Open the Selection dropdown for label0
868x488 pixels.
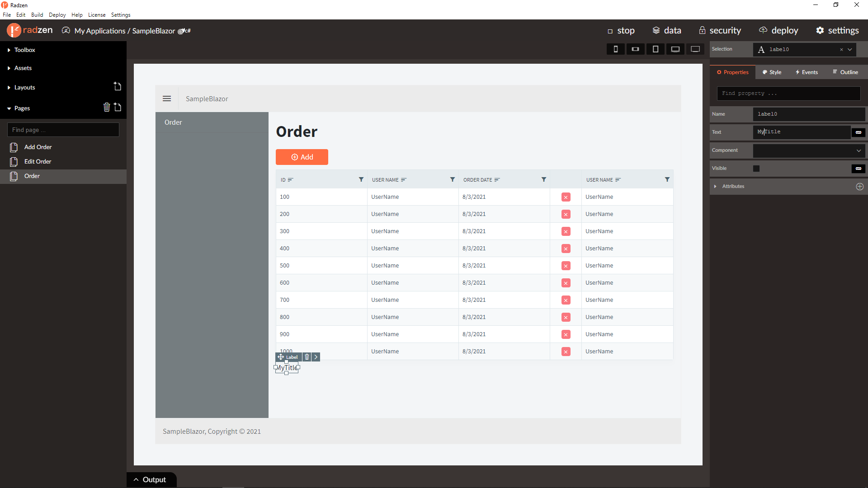[x=849, y=49]
